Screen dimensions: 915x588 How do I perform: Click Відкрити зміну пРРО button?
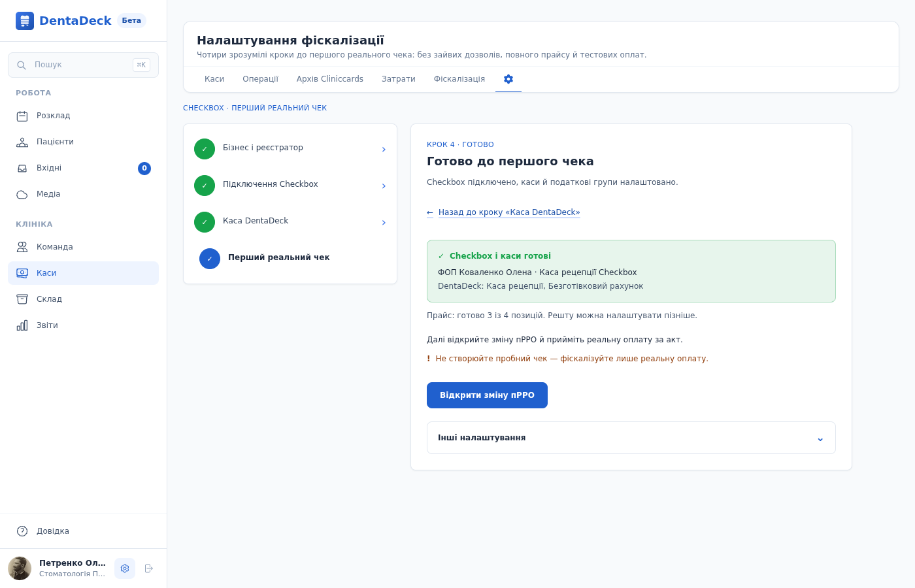click(x=487, y=395)
